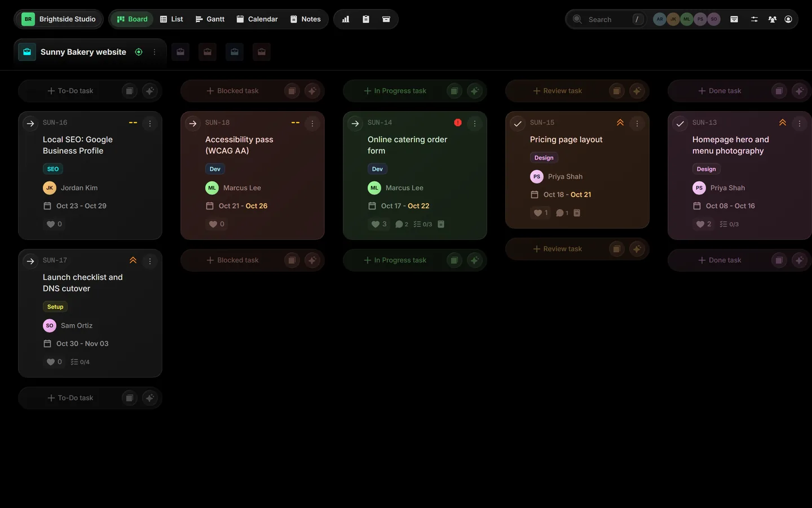812x508 pixels.
Task: Open the three-dot menu on SUN-13 card
Action: pos(800,124)
